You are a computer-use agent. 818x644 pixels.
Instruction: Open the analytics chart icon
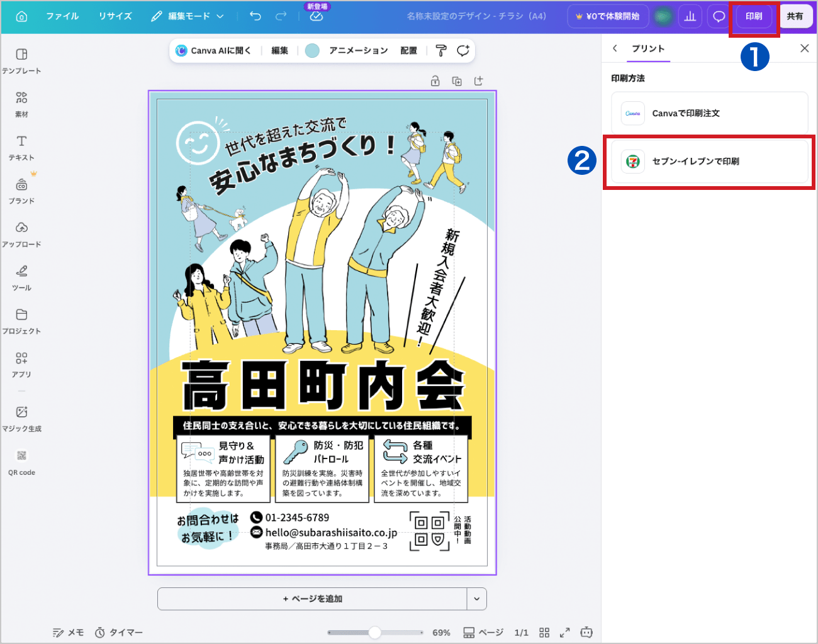click(x=690, y=16)
